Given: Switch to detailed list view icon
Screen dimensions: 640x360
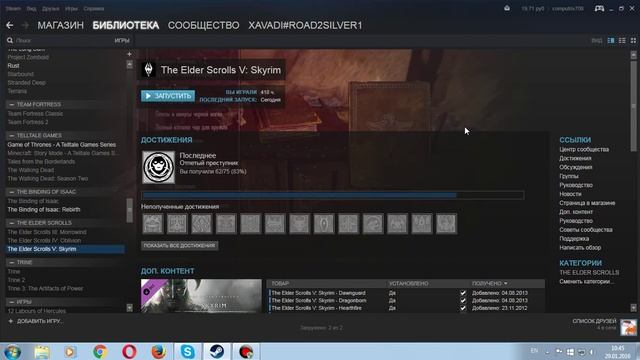Looking at the screenshot, I should click(x=611, y=40).
